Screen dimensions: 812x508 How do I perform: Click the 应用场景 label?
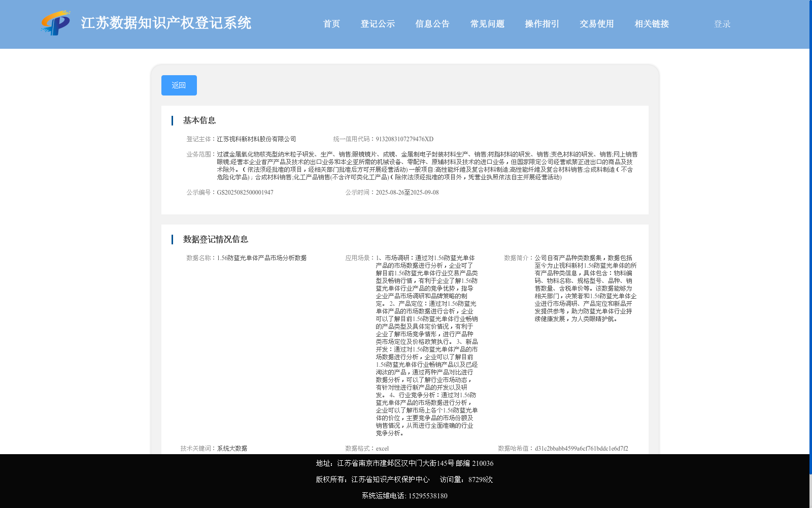(360, 258)
